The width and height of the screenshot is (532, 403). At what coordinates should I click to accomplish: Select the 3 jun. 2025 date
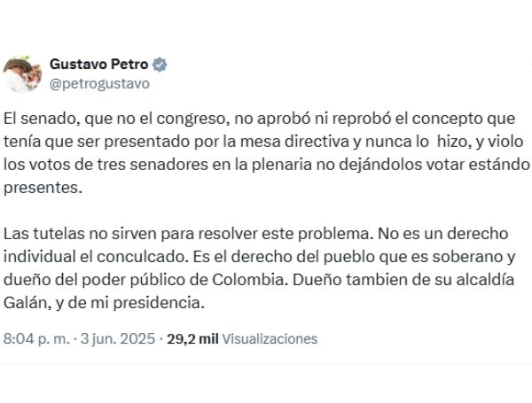tap(118, 338)
